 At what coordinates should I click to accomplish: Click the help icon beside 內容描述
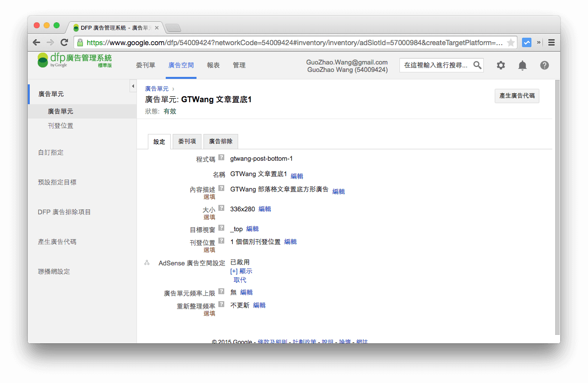[x=222, y=189]
